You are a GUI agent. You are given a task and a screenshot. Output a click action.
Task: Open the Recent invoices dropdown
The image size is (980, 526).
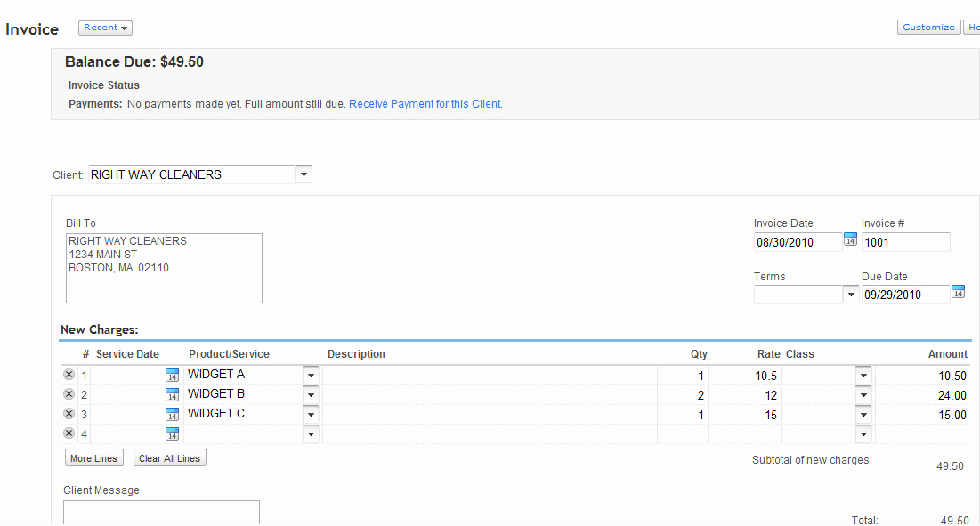coord(105,28)
